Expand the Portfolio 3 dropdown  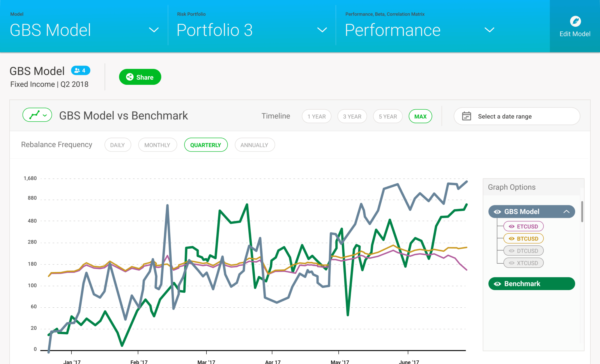pos(322,30)
